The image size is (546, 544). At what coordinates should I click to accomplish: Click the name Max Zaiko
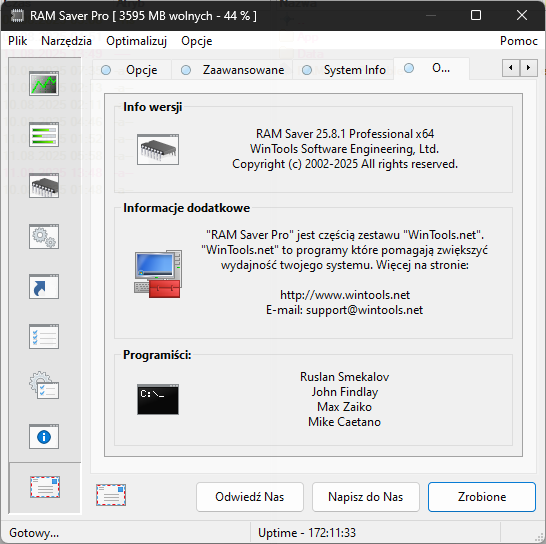pyautogui.click(x=345, y=407)
